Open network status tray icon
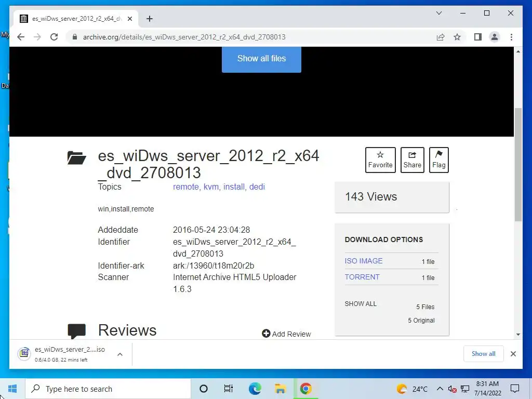Image resolution: width=532 pixels, height=399 pixels. coord(465,389)
